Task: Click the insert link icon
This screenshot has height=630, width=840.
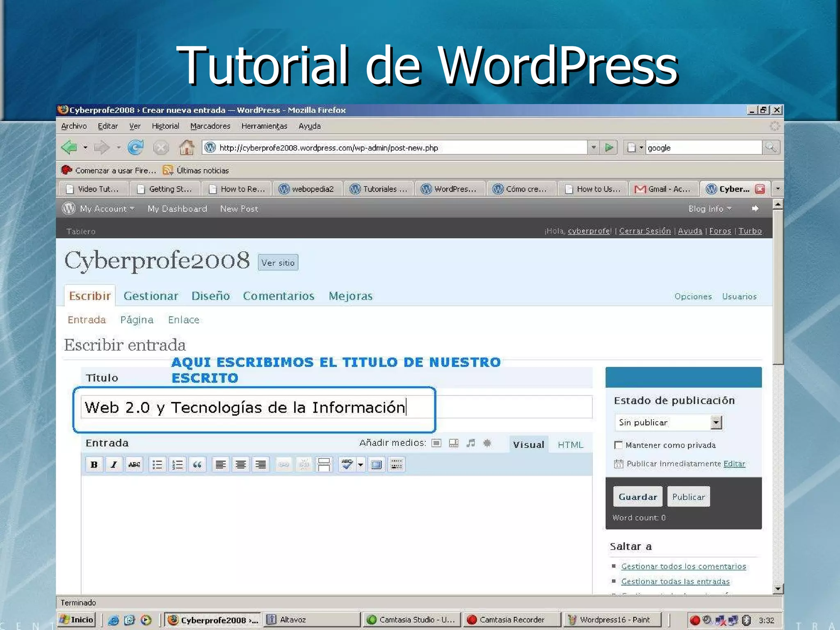Action: [284, 464]
